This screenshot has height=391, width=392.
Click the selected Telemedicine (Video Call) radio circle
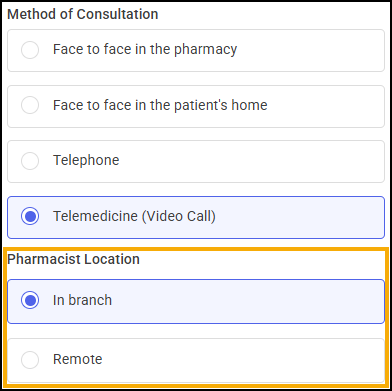(30, 217)
